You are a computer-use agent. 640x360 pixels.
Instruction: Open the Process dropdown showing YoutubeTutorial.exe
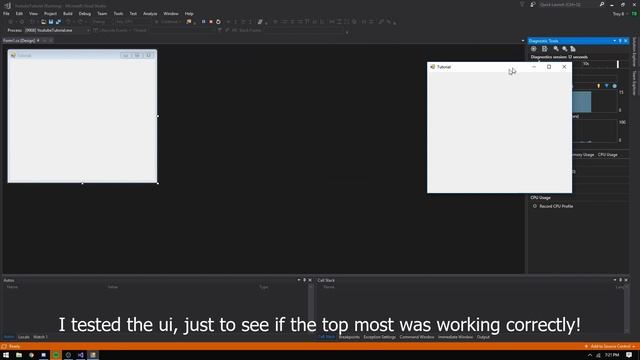[57, 30]
